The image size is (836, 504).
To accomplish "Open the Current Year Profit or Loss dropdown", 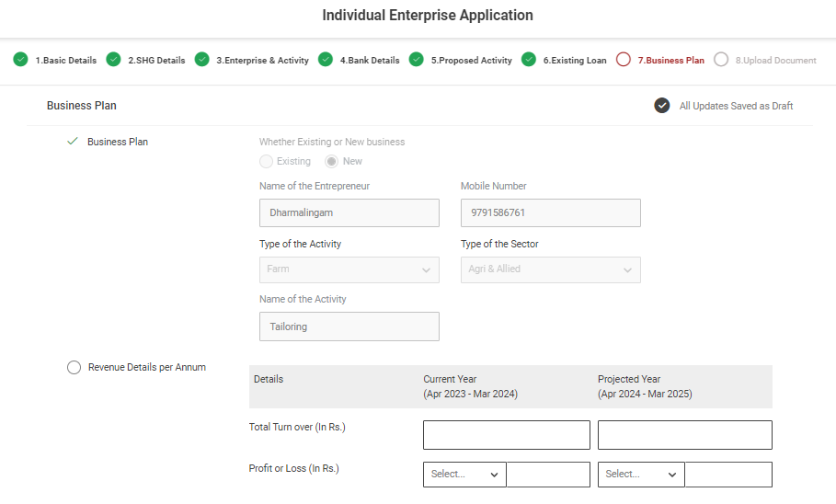I will click(464, 475).
